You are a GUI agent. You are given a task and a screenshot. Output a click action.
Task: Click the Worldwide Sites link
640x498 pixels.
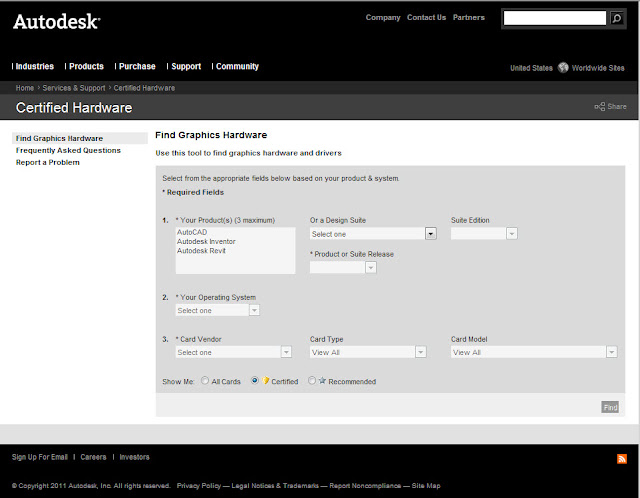pos(598,68)
